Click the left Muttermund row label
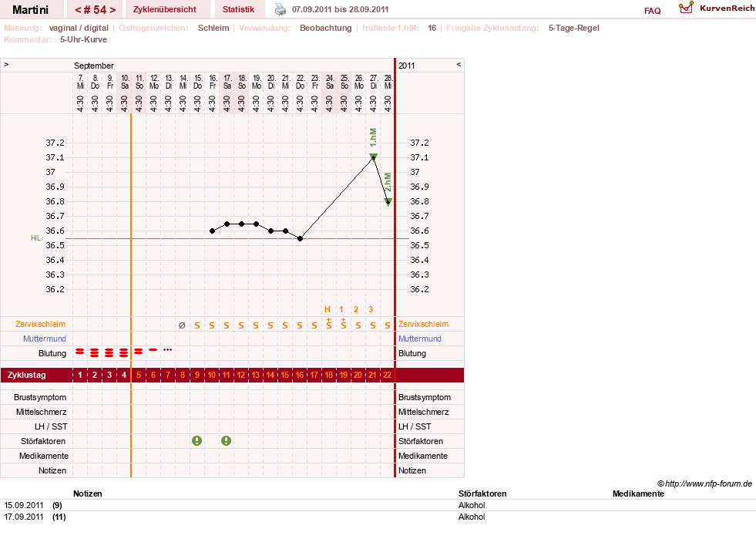Screen dimensions: 756x539 (45, 339)
